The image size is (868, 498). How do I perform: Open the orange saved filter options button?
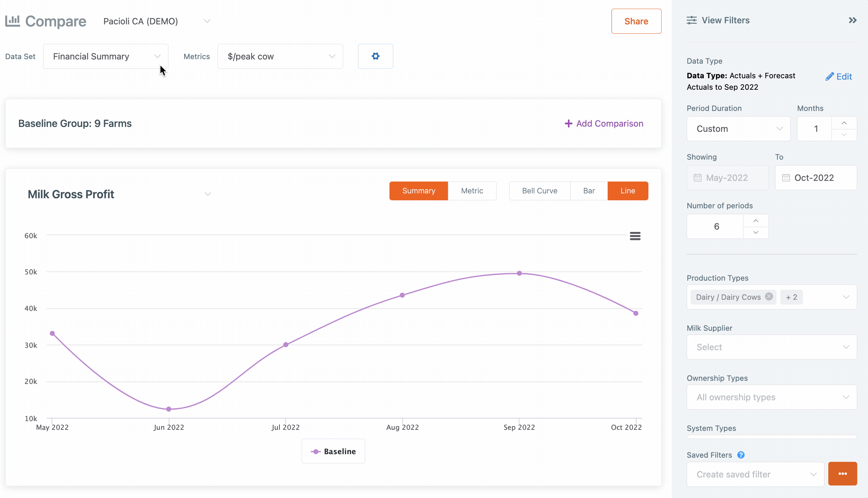pyautogui.click(x=843, y=474)
